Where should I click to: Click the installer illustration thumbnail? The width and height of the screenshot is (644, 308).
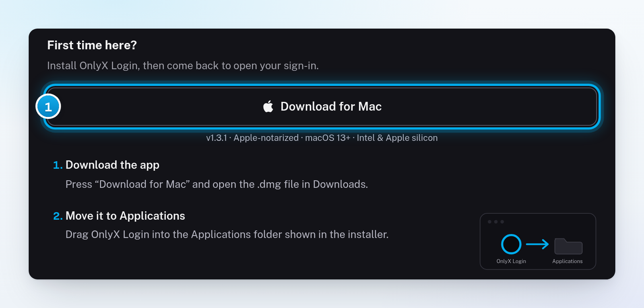click(538, 241)
